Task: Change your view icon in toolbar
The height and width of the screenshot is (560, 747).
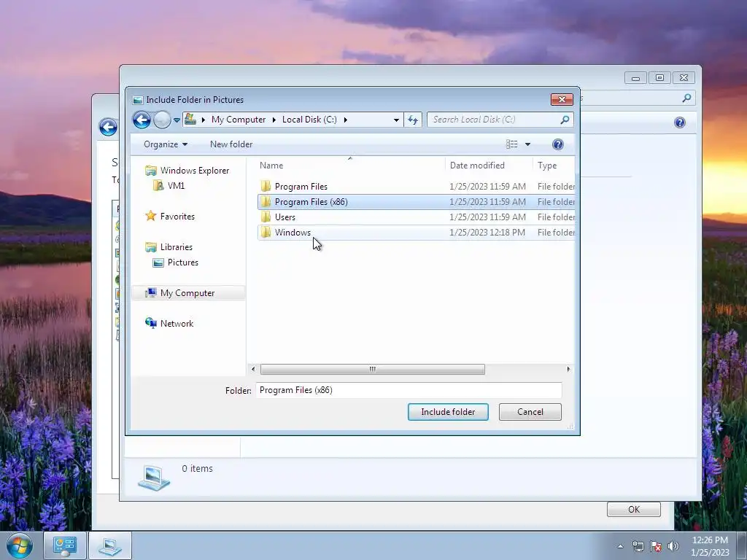Action: [x=511, y=144]
